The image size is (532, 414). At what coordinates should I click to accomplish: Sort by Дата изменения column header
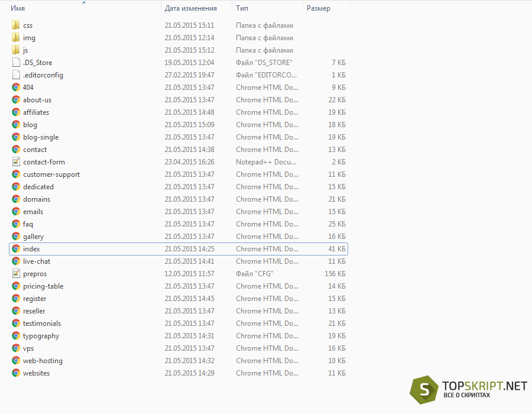click(x=191, y=8)
